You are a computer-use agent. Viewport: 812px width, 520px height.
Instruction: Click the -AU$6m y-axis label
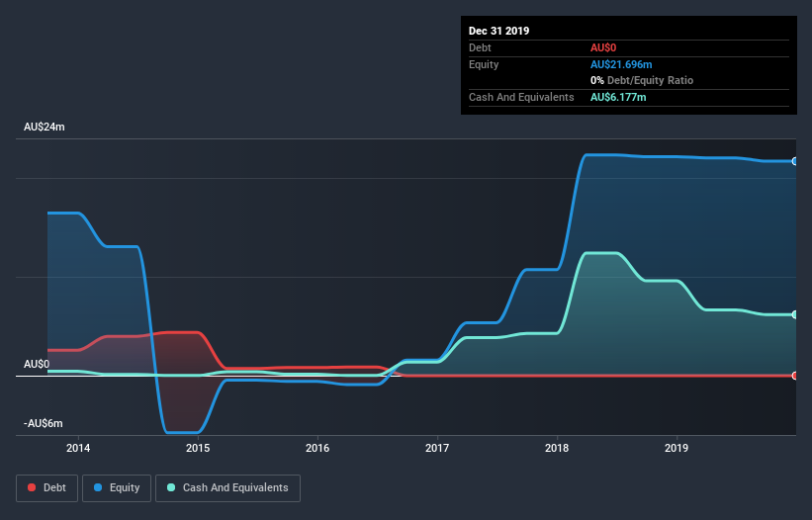click(x=43, y=423)
